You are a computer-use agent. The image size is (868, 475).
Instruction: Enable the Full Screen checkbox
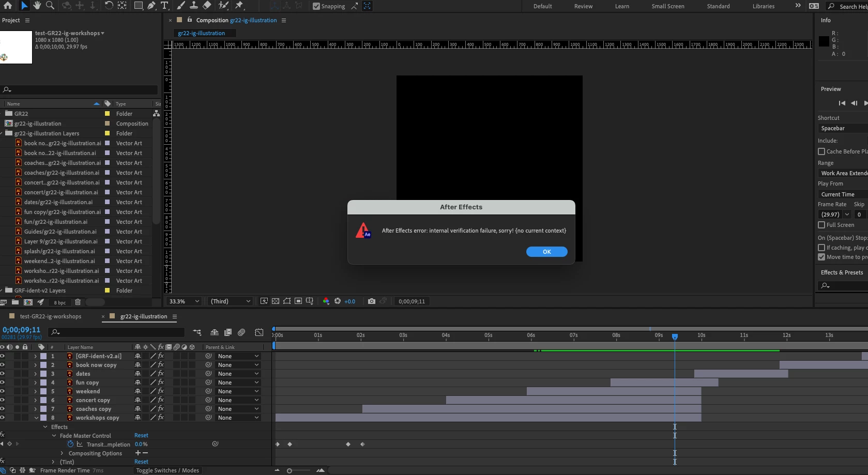[x=821, y=225]
